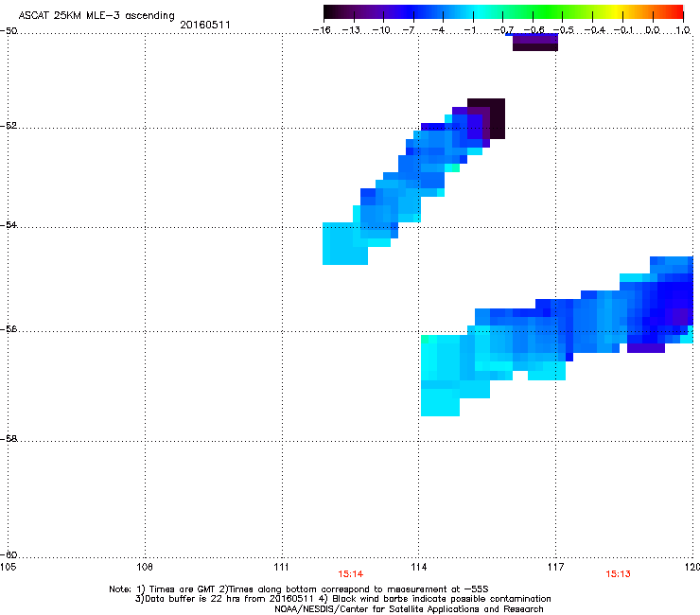Click the colorbar label -0.4

595,30
